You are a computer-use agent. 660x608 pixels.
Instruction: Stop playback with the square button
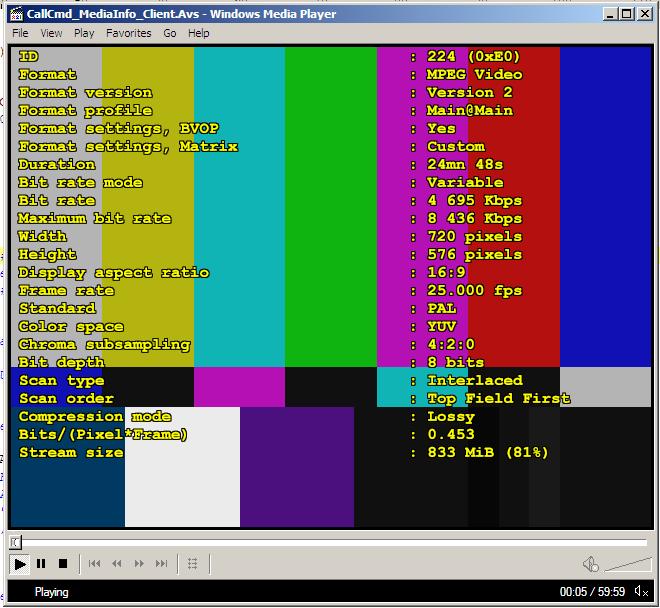(x=63, y=564)
